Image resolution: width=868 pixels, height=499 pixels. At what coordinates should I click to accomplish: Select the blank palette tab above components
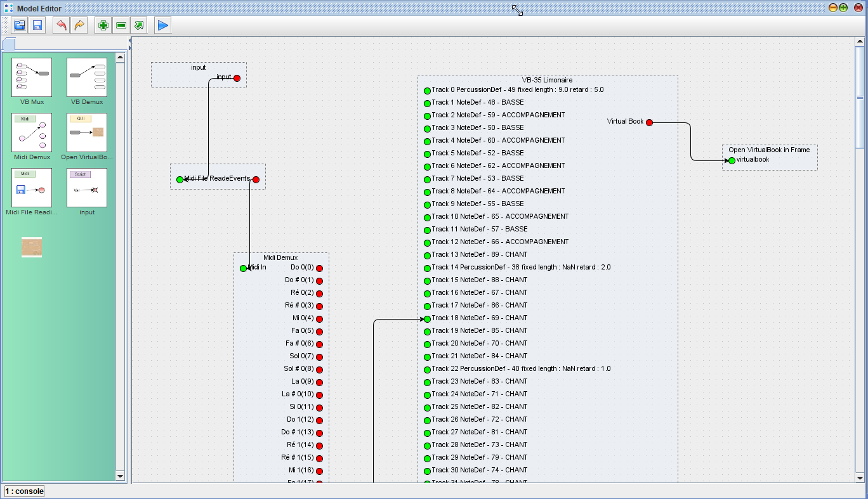click(x=9, y=44)
